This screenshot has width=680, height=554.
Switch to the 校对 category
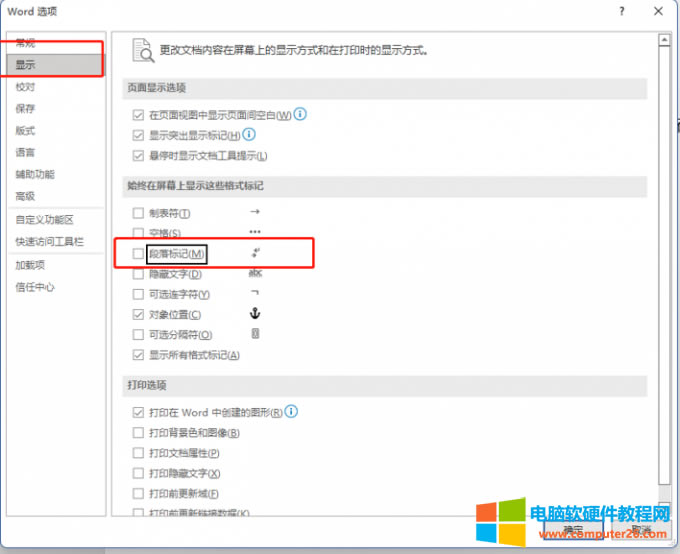[x=25, y=87]
